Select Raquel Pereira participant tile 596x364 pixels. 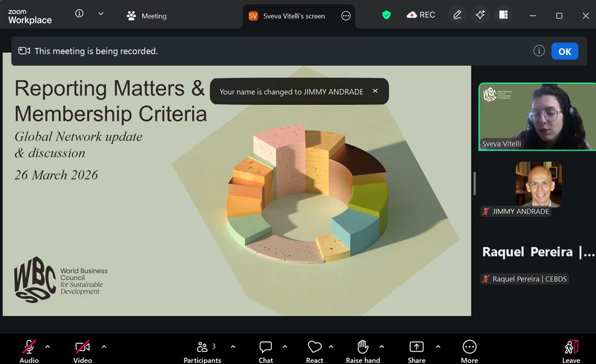pyautogui.click(x=538, y=252)
